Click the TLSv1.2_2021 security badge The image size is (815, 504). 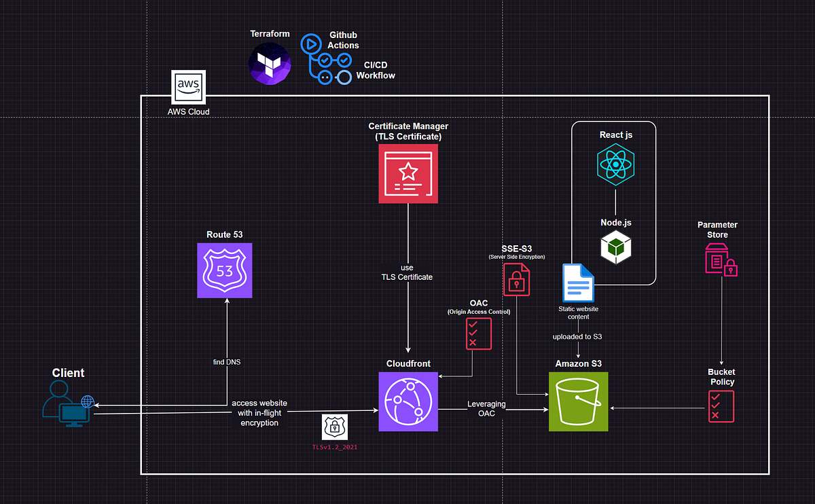tap(333, 427)
